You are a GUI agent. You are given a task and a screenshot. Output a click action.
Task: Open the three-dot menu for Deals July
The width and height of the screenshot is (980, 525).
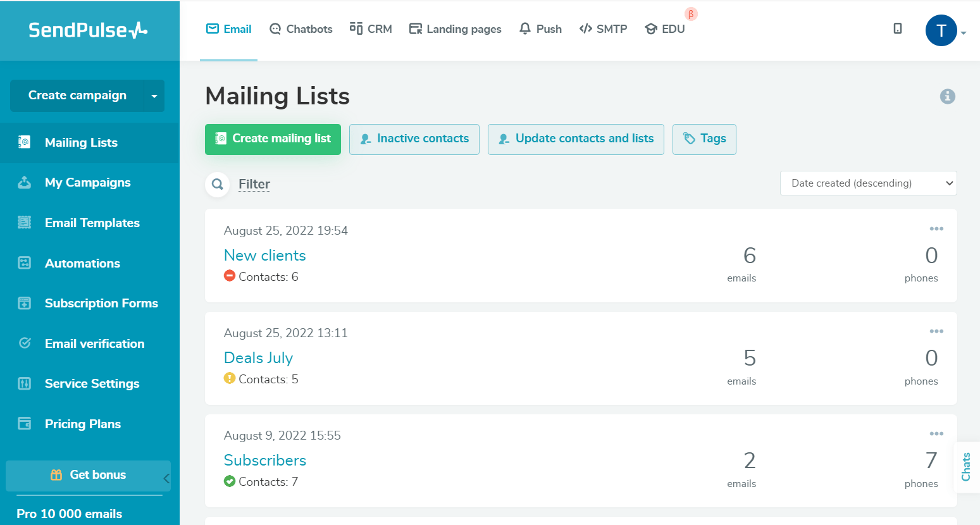tap(936, 331)
